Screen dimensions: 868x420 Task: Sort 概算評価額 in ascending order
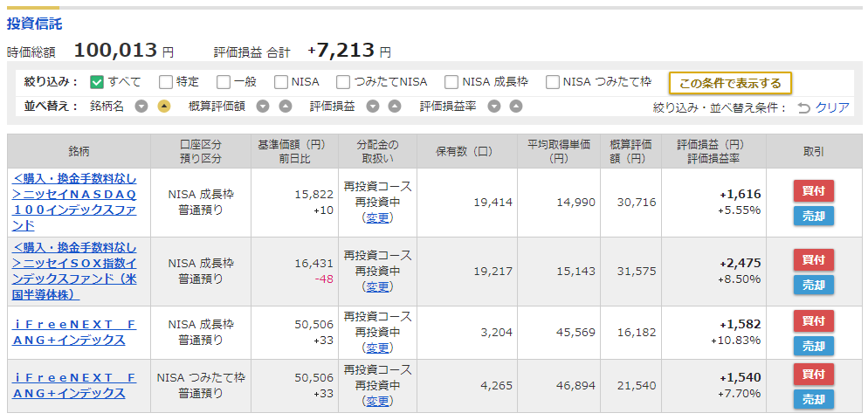[x=285, y=107]
